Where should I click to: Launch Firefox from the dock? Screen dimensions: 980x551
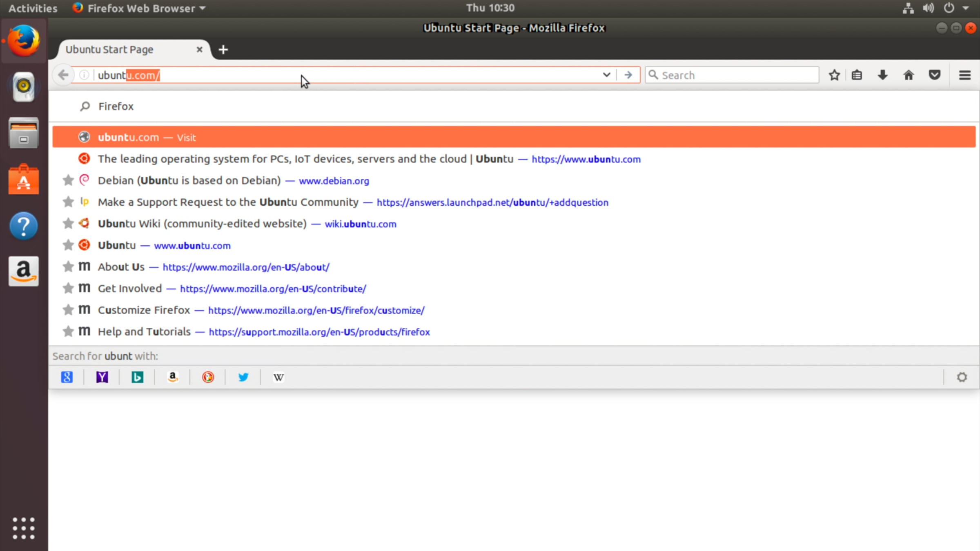tap(24, 40)
